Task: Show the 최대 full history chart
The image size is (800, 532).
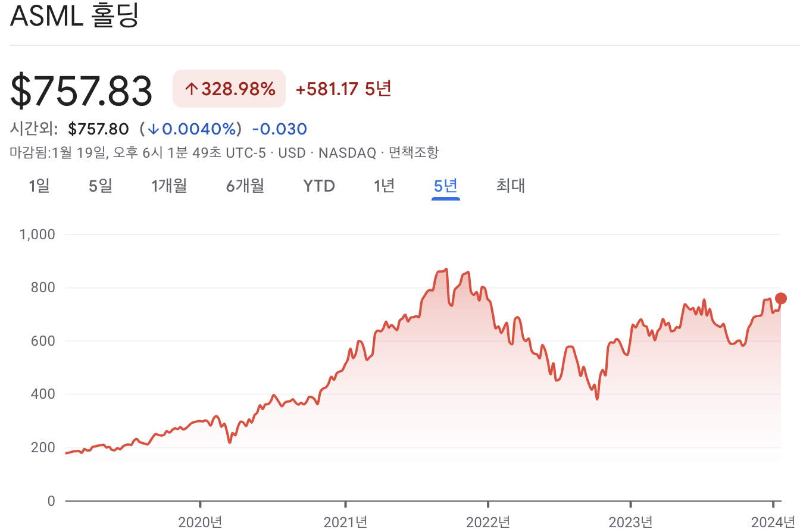Action: click(510, 186)
